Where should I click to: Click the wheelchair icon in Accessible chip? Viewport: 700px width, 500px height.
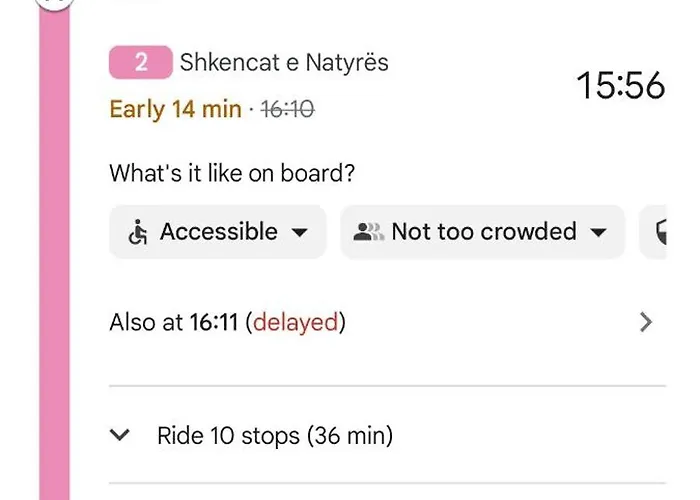click(138, 233)
